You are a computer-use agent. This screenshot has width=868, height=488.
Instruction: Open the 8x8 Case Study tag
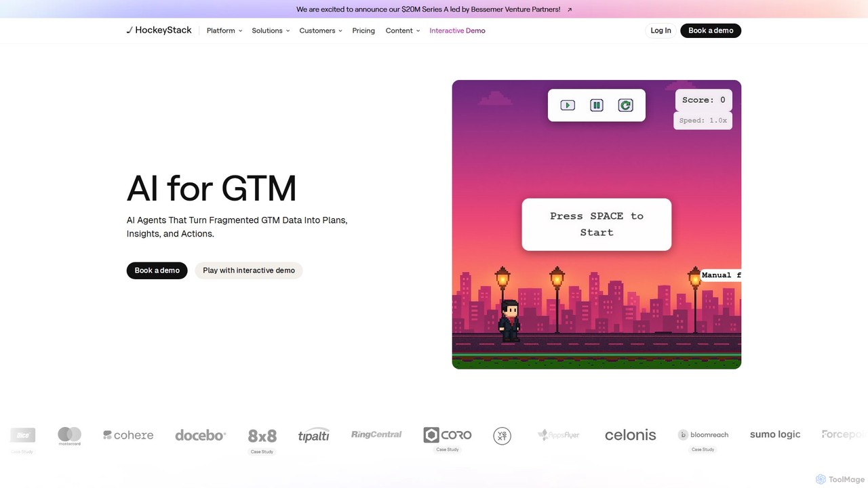click(262, 451)
